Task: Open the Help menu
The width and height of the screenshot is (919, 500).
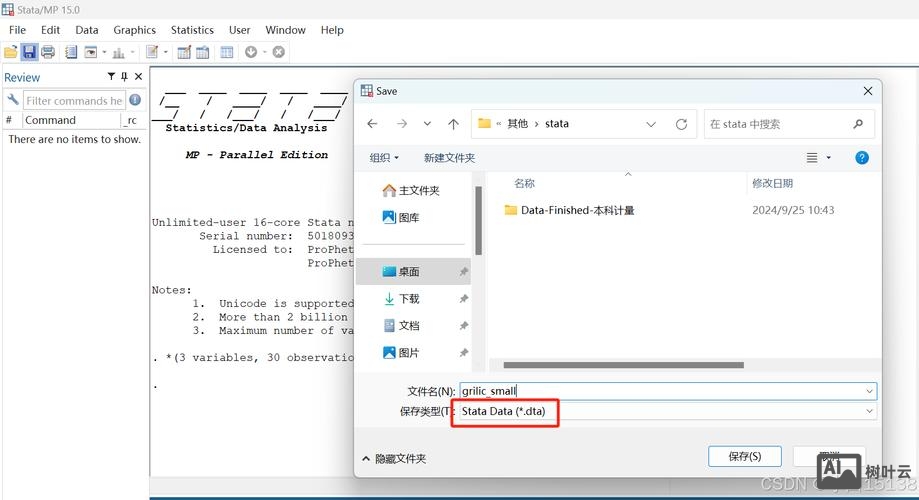Action: pyautogui.click(x=332, y=30)
